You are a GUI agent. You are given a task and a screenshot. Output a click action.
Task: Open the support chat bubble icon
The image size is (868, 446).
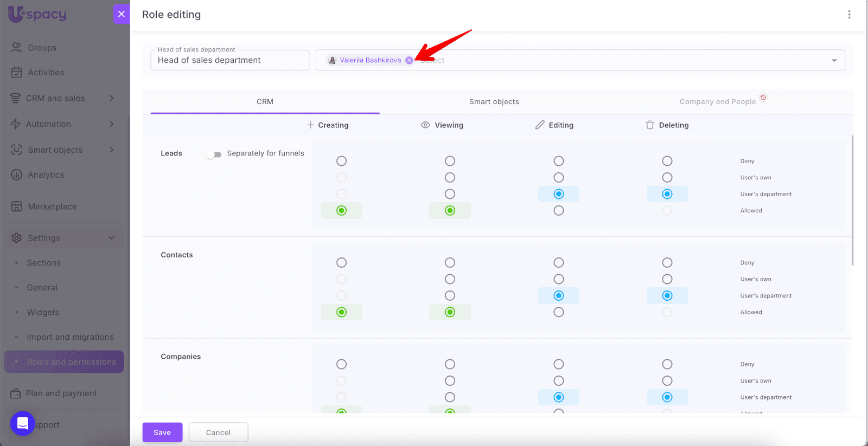pyautogui.click(x=23, y=424)
